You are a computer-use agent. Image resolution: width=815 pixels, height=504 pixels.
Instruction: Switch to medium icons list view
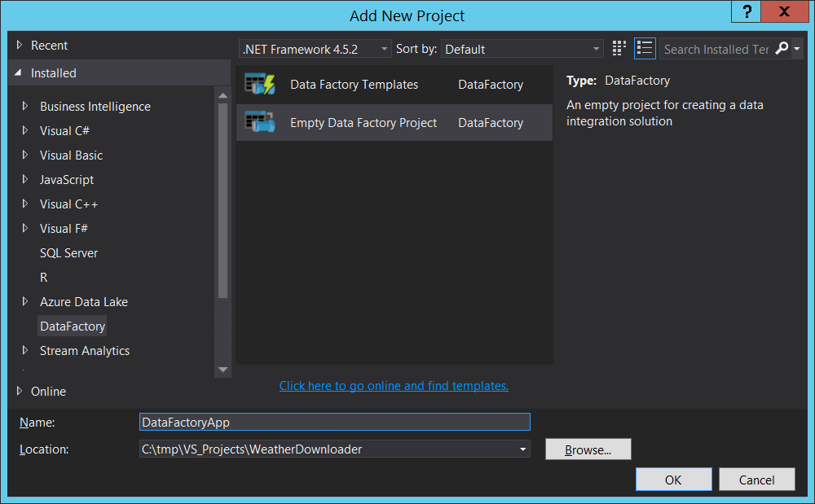coord(645,49)
